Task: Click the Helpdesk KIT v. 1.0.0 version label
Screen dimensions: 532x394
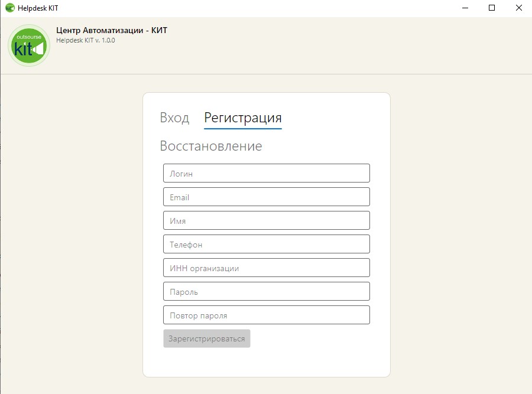Action: (85, 40)
